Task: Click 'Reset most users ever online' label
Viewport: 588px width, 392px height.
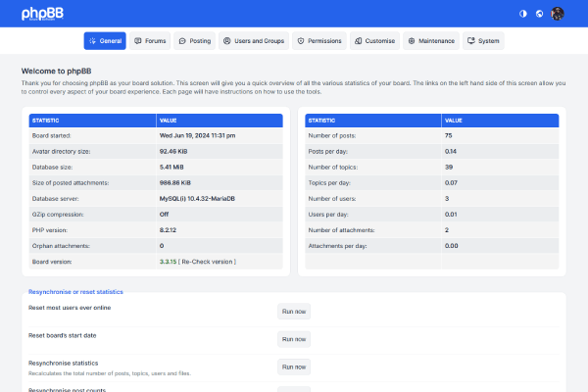Action: (70, 308)
